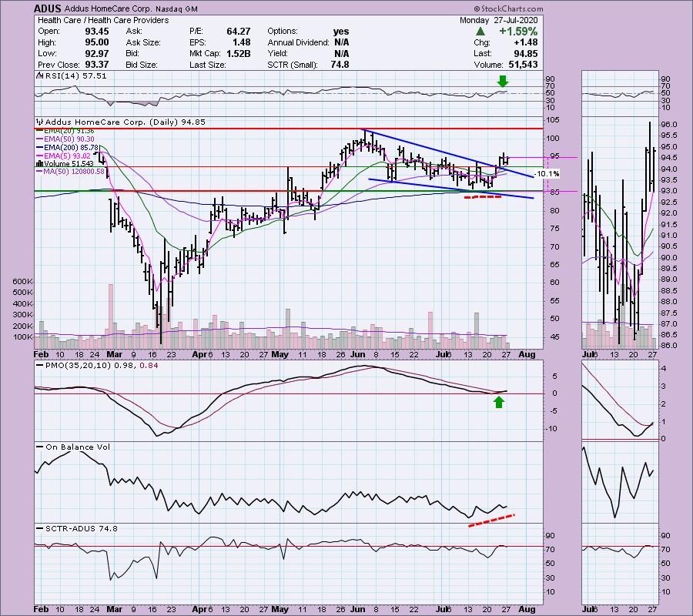Screen dimensions: 693x616
Task: Open the StockCharts.com copyright link
Action: [x=508, y=8]
